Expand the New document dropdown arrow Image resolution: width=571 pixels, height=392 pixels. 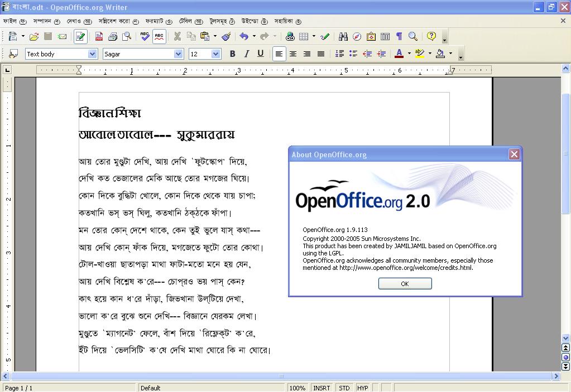(x=23, y=36)
